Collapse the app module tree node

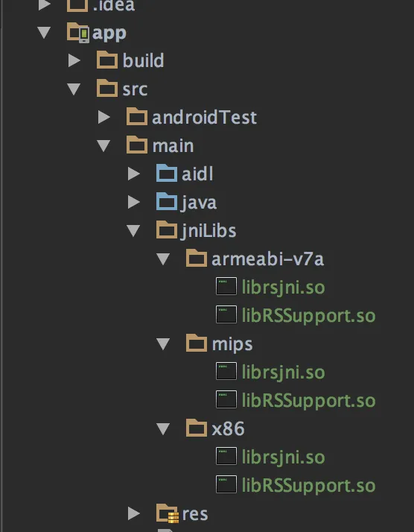pos(44,33)
